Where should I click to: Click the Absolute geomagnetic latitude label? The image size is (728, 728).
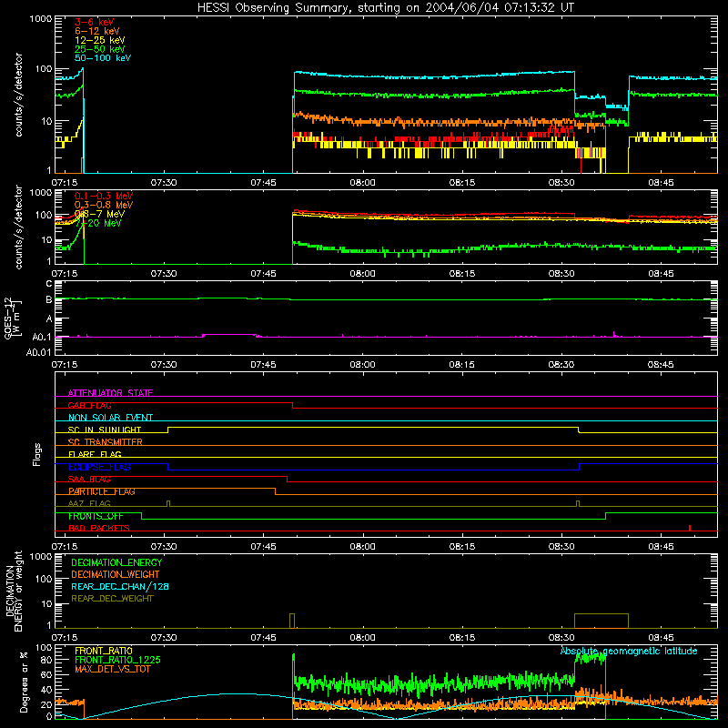coord(629,651)
